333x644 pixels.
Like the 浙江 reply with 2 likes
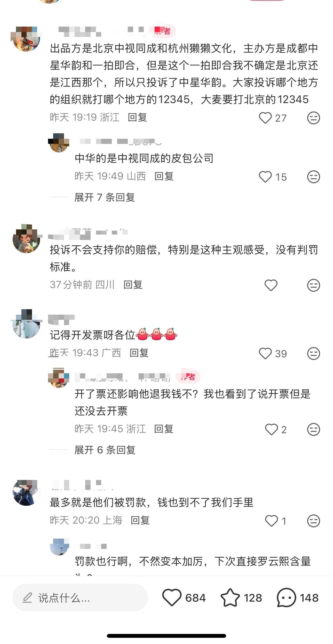click(271, 430)
